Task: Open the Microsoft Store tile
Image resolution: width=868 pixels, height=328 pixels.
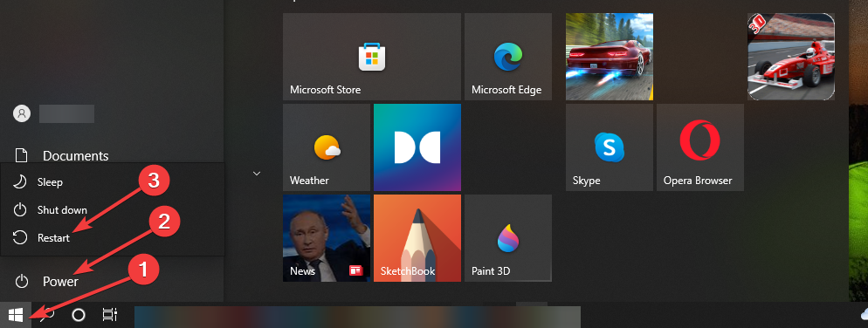Action: 371,57
